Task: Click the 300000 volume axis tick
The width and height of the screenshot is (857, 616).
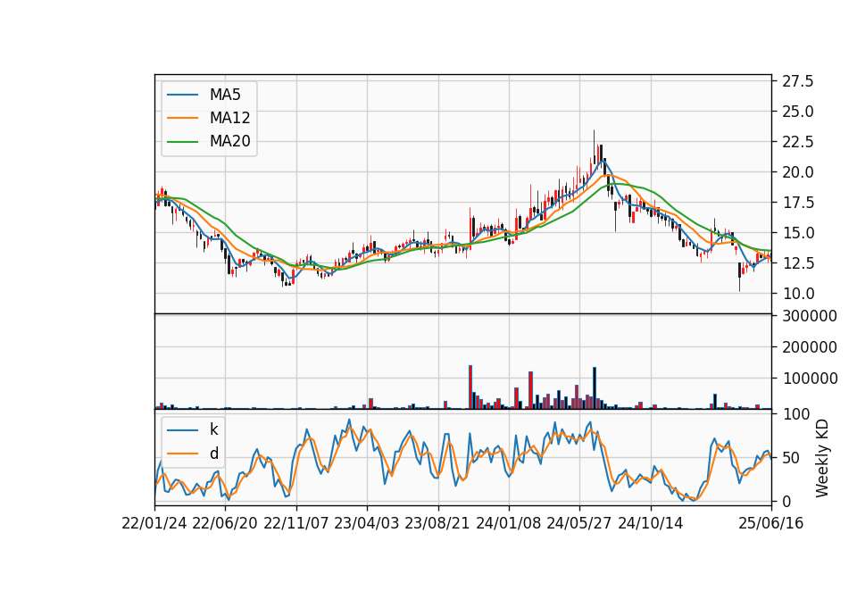Action: 810,316
